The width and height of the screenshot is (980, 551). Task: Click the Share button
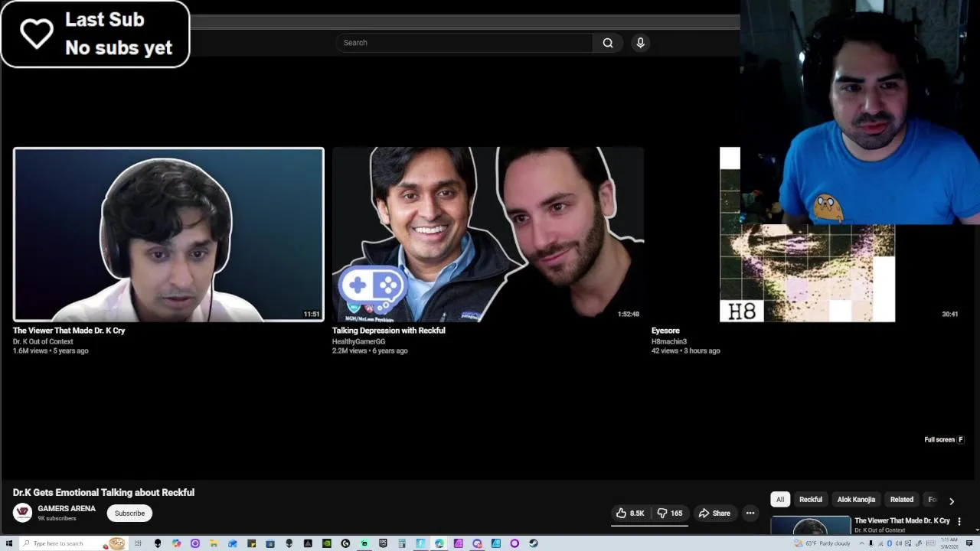tap(714, 514)
